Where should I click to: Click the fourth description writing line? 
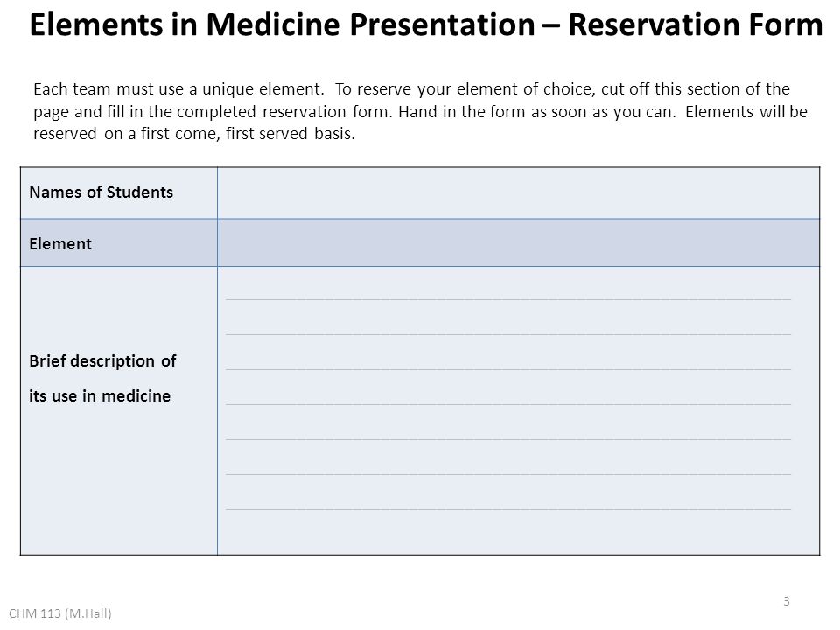(507, 404)
